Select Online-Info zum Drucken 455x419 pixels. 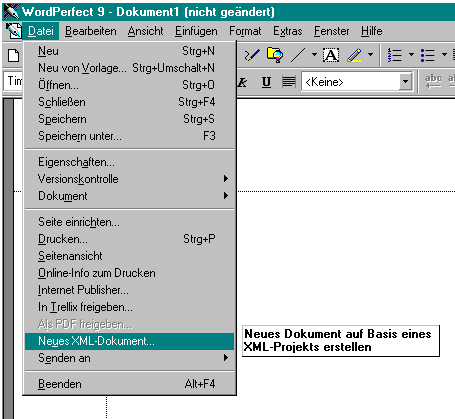click(x=129, y=273)
